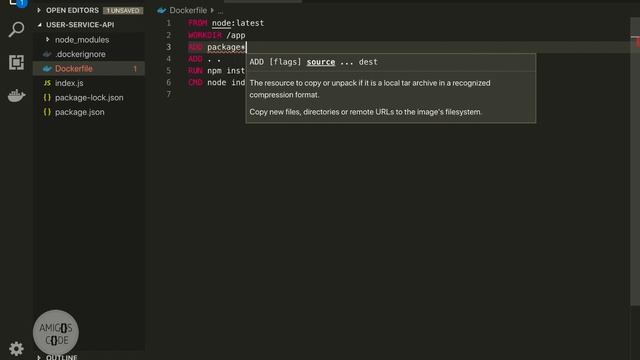The image size is (640, 360).
Task: Click the Dockerfile breadcrumb
Action: point(188,10)
